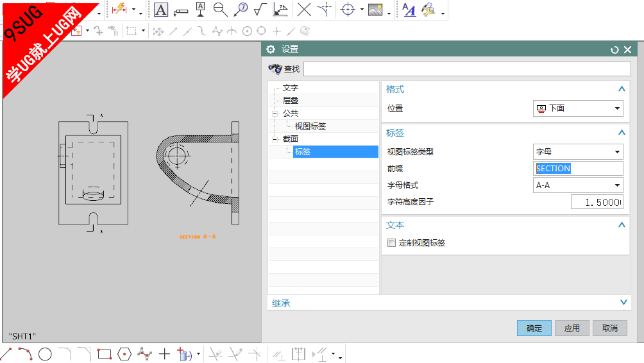This screenshot has width=644, height=363.
Task: Select the intersection symbol X tool
Action: [x=304, y=10]
